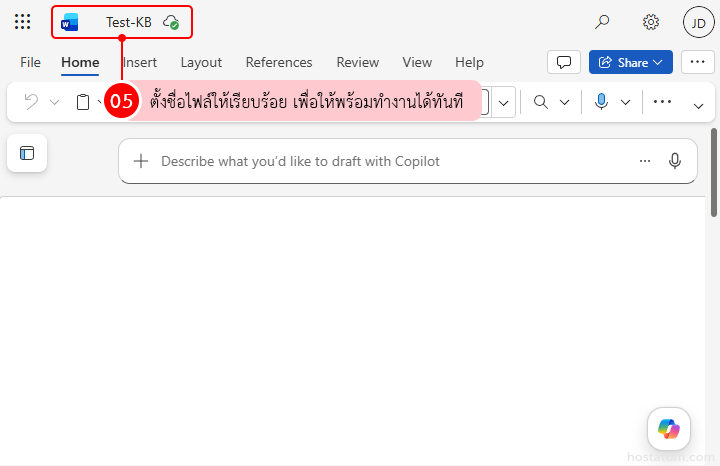The width and height of the screenshot is (720, 466).
Task: Toggle the navigation pane icon
Action: coord(27,153)
